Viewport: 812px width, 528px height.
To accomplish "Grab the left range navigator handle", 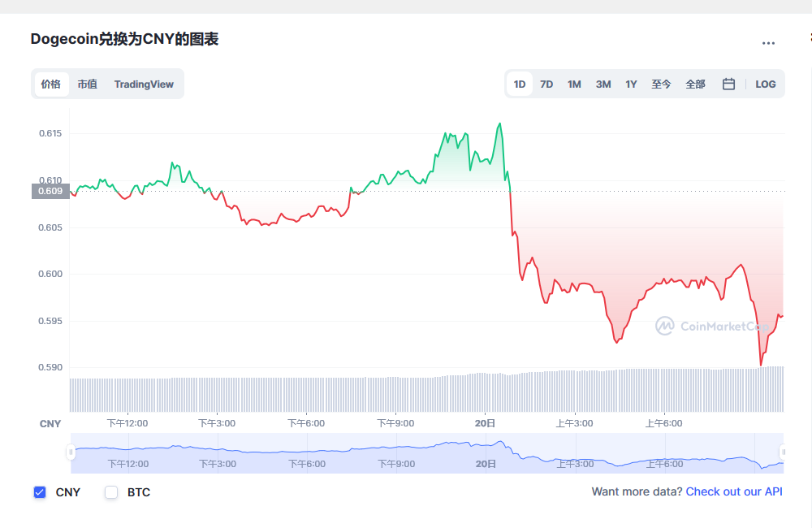I will pyautogui.click(x=71, y=452).
